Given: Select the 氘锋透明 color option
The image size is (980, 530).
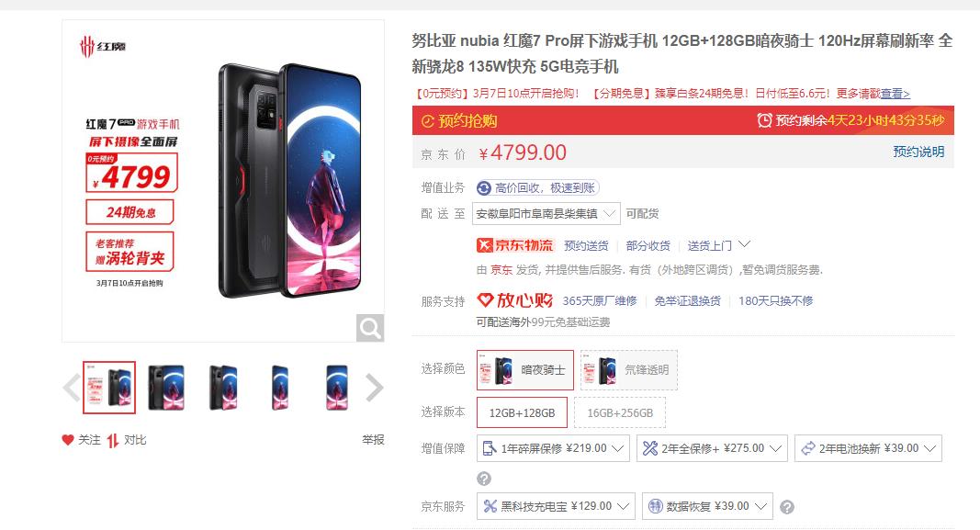Looking at the screenshot, I should click(x=629, y=370).
